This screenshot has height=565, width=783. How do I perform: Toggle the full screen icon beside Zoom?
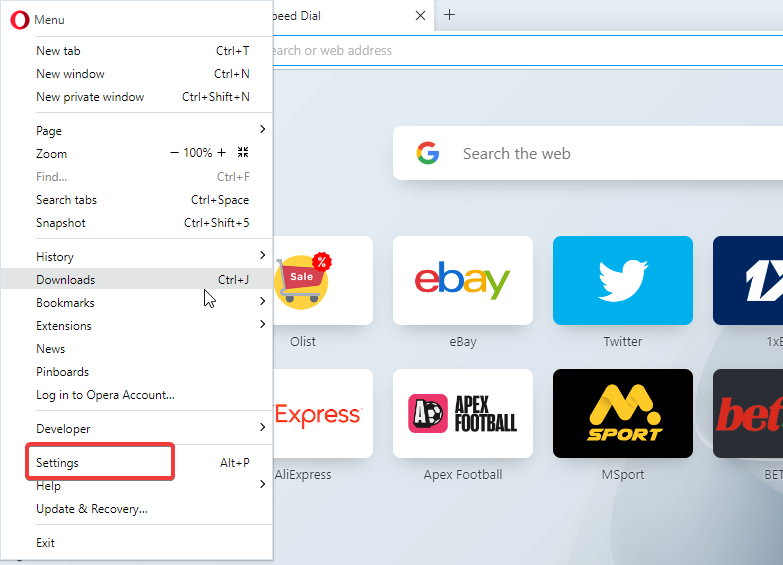click(243, 152)
